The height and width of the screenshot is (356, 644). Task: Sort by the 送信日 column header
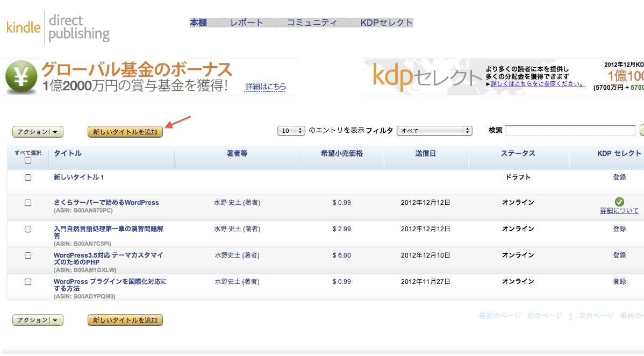coord(426,153)
